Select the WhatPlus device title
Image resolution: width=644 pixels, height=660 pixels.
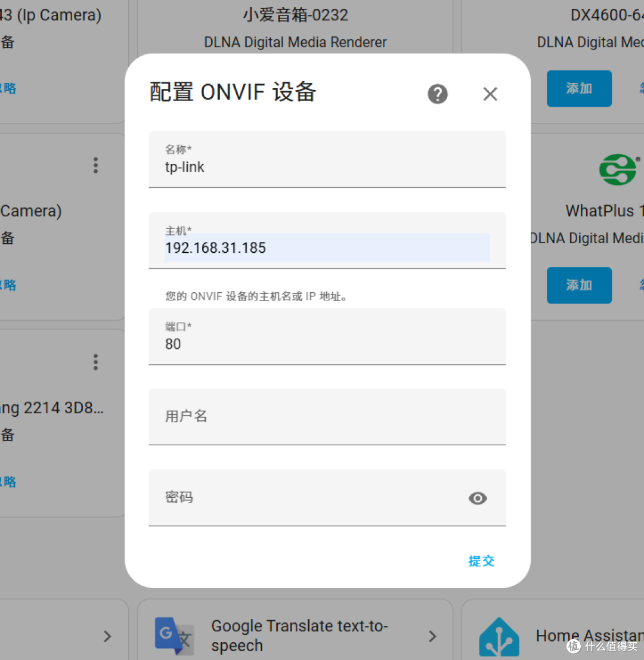[x=605, y=211]
